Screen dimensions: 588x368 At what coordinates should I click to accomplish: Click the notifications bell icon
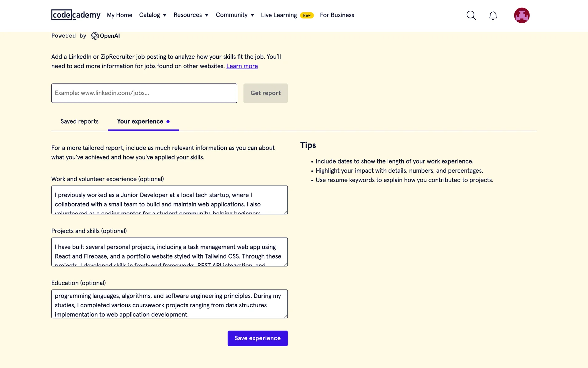pos(493,15)
